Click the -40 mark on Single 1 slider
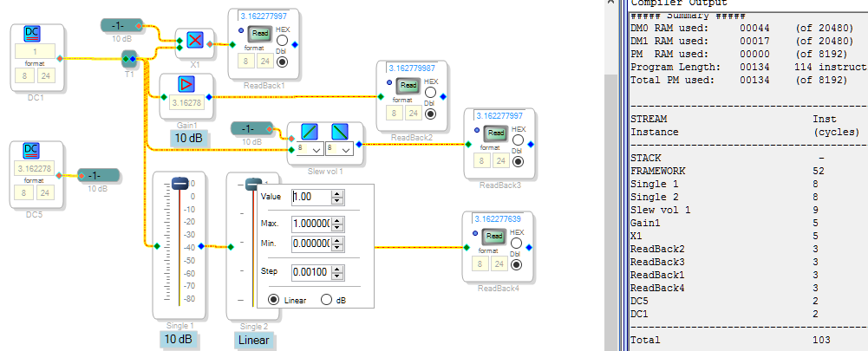This screenshot has width=868, height=351. tap(191, 248)
